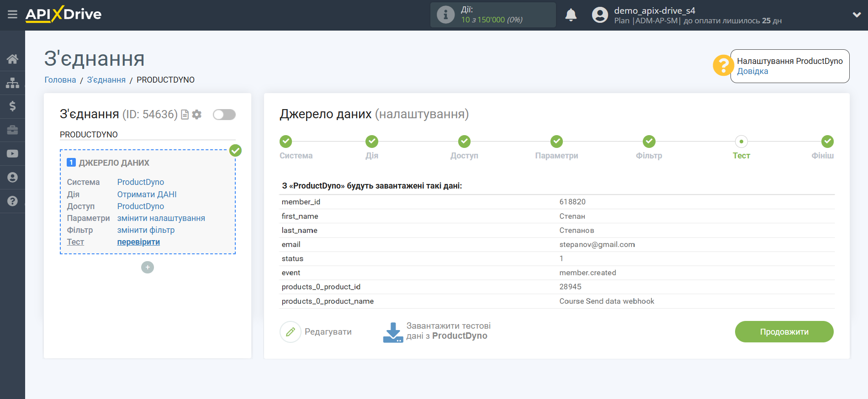This screenshot has height=399, width=868.
Task: Open the connections sitemap sidebar icon
Action: [12, 83]
